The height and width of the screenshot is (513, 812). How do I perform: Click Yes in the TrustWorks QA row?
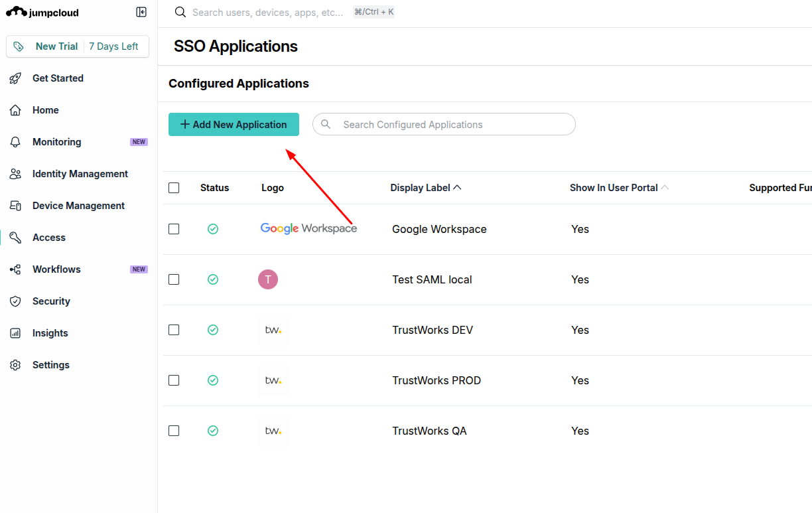[580, 431]
